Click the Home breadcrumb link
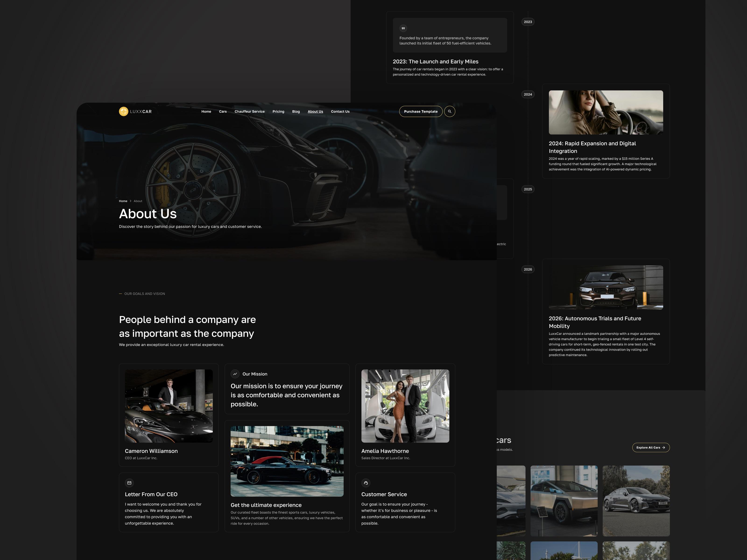Viewport: 747px width, 560px height. [123, 201]
